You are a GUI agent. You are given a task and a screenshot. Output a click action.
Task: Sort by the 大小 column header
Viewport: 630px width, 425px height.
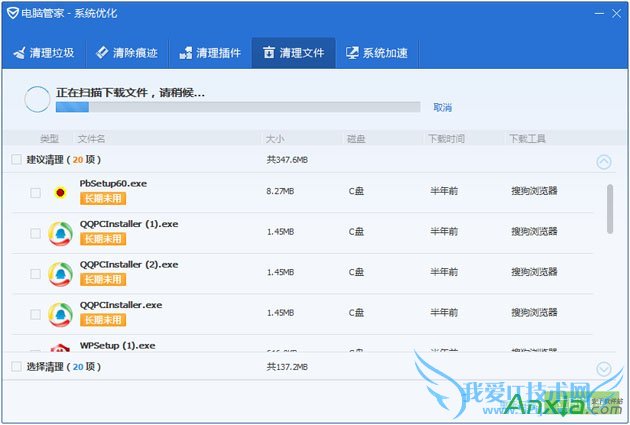[276, 138]
